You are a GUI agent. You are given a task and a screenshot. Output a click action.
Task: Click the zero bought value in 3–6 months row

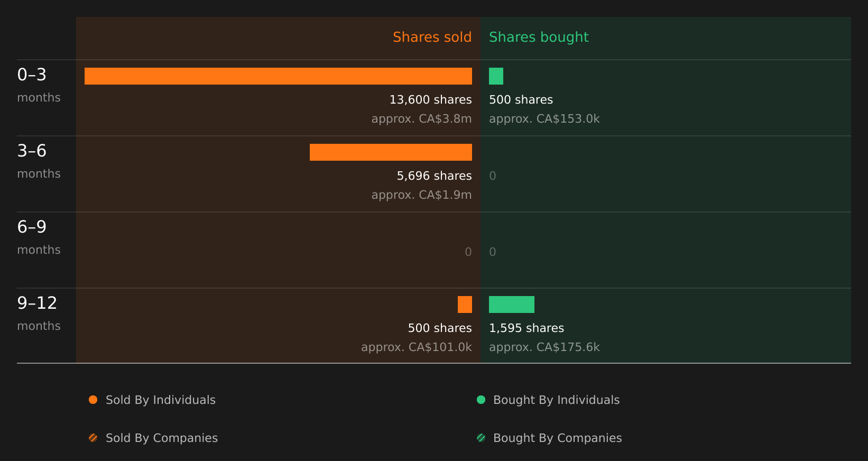(493, 176)
